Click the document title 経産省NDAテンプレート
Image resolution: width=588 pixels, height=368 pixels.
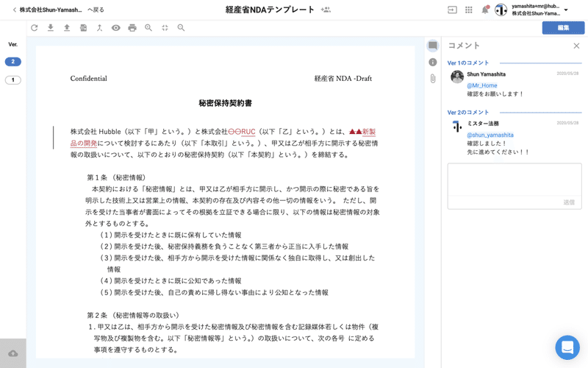point(270,10)
